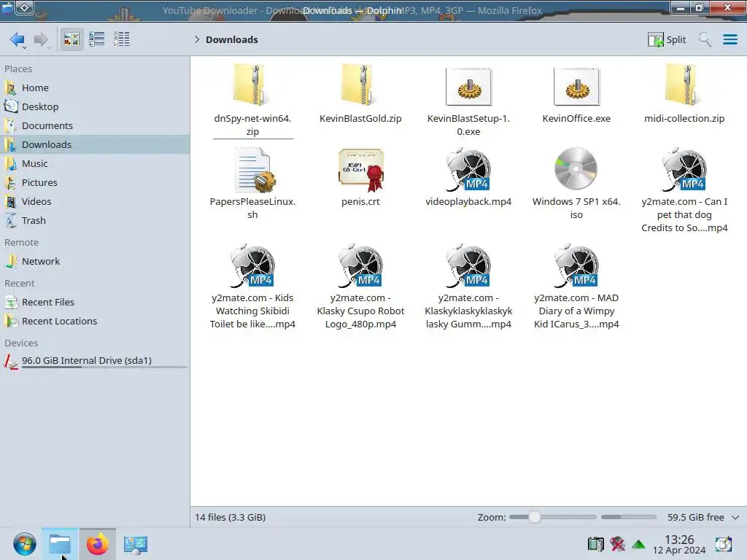The height and width of the screenshot is (560, 747).
Task: Open Recent Locations entry
Action: click(x=96, y=321)
